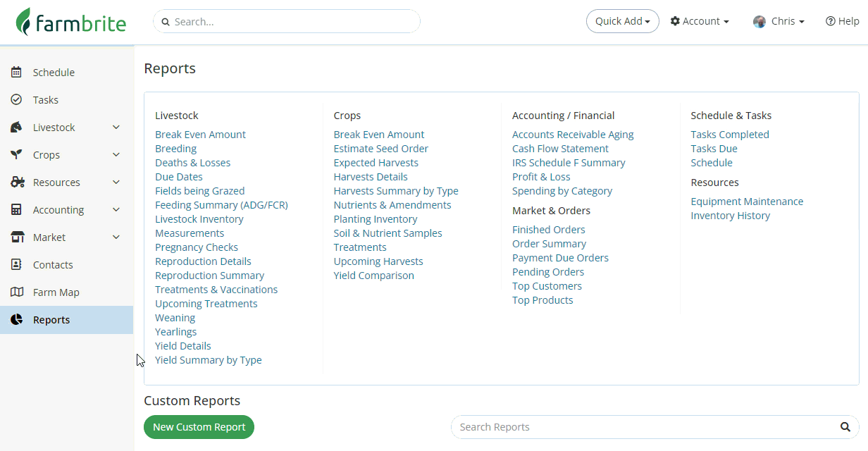Click the Resources tractor icon
The width and height of the screenshot is (868, 451).
(x=18, y=182)
